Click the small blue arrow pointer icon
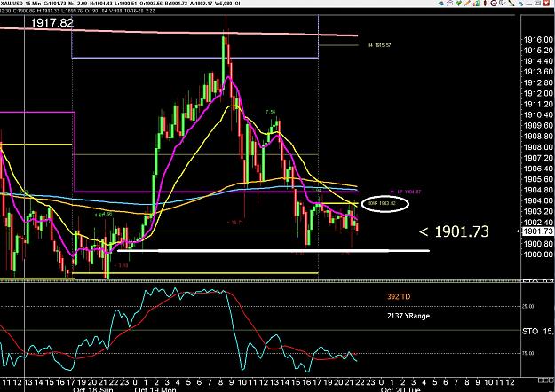555x392 pixels. 520,4
